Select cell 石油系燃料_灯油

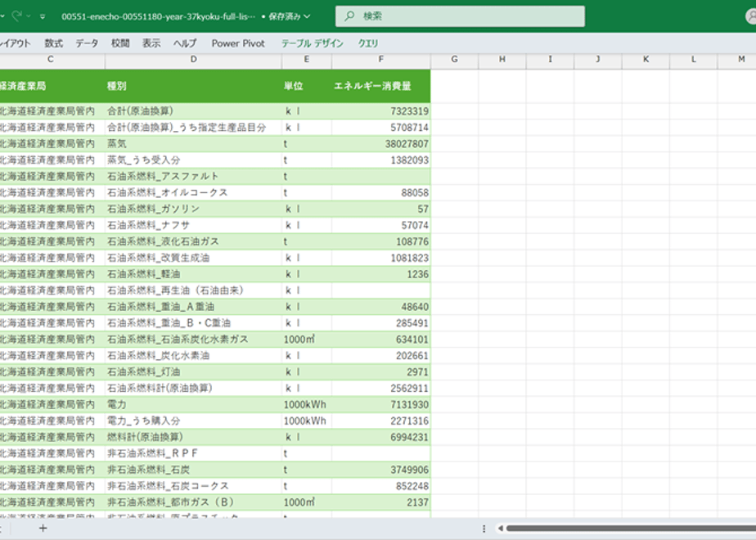193,371
